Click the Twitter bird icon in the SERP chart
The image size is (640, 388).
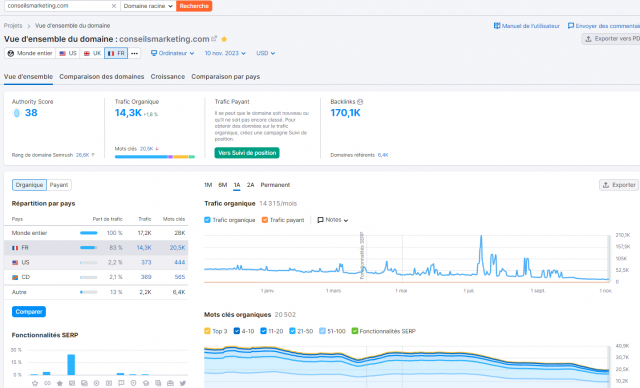click(x=182, y=383)
